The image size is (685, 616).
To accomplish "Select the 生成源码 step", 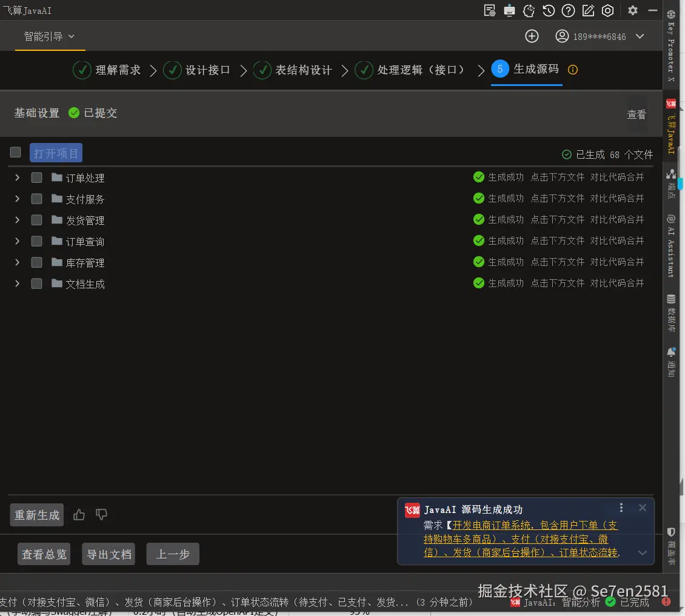I will (526, 69).
